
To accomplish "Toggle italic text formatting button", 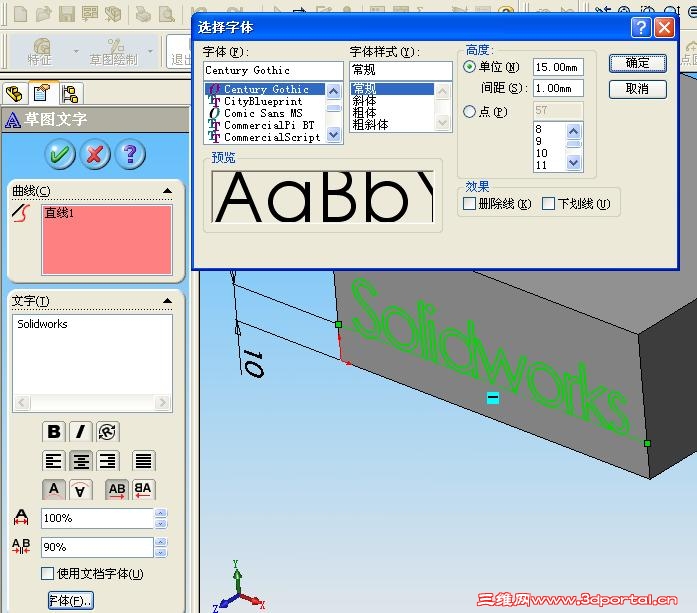I will coord(80,431).
